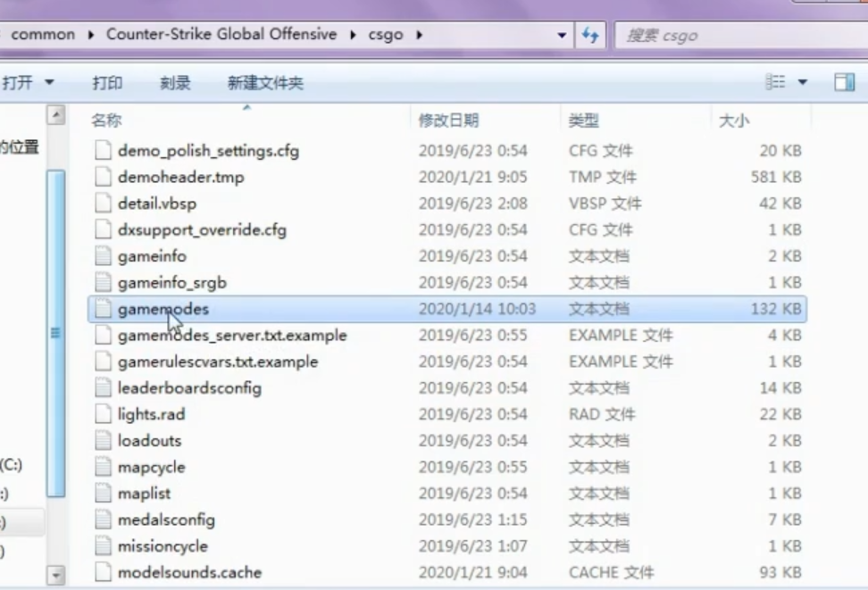868x590 pixels.
Task: Open the address bar history dropdown arrow
Action: pyautogui.click(x=562, y=36)
